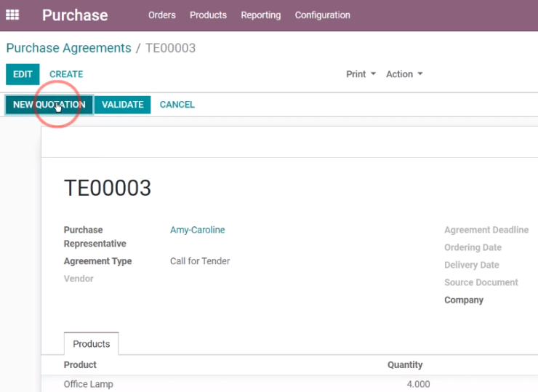Click the Agreement Deadline label
Screen dimensions: 538x392
[x=486, y=230]
